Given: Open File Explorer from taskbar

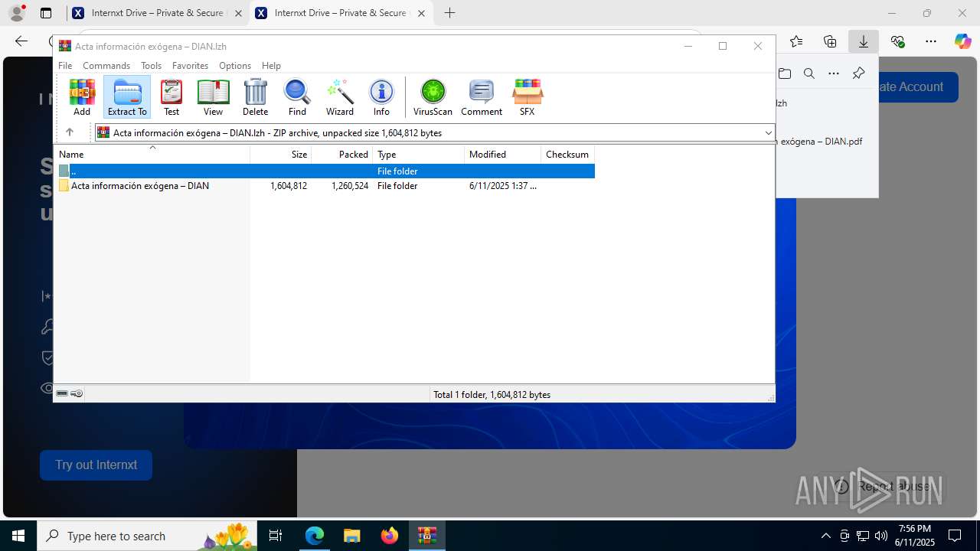Looking at the screenshot, I should click(x=351, y=536).
